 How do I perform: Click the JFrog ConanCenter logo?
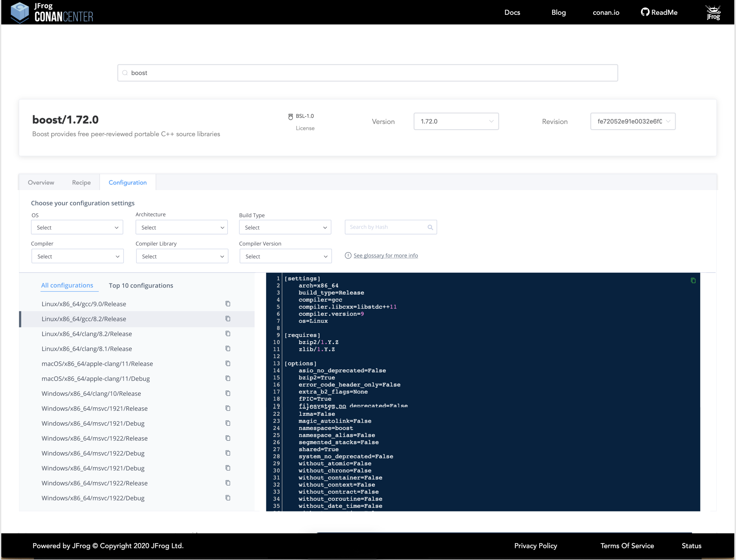coord(52,12)
